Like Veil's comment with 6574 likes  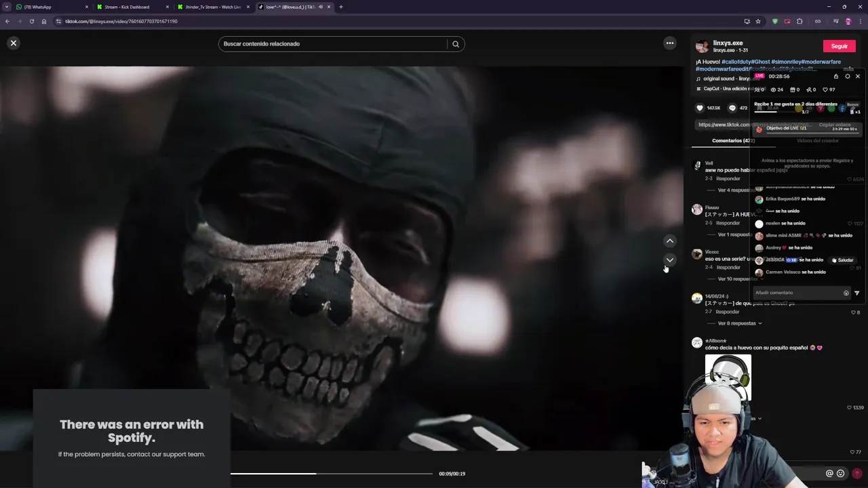[849, 180]
